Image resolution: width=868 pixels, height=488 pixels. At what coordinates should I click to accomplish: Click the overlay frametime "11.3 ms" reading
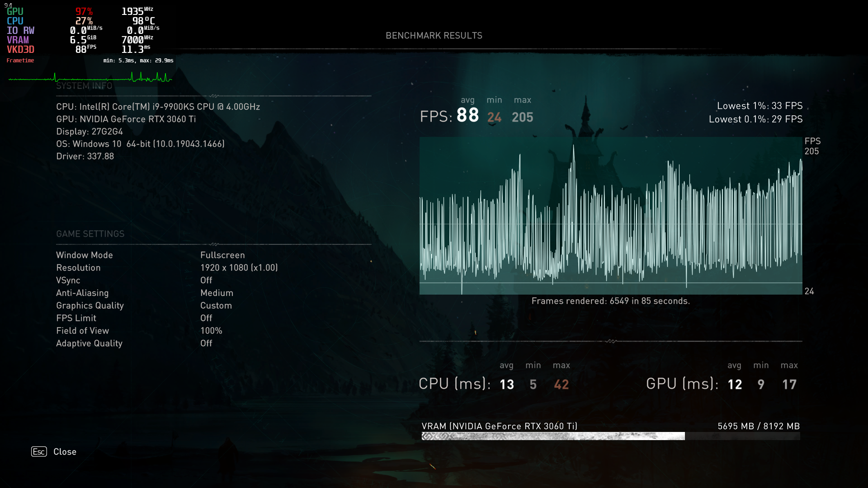point(136,50)
